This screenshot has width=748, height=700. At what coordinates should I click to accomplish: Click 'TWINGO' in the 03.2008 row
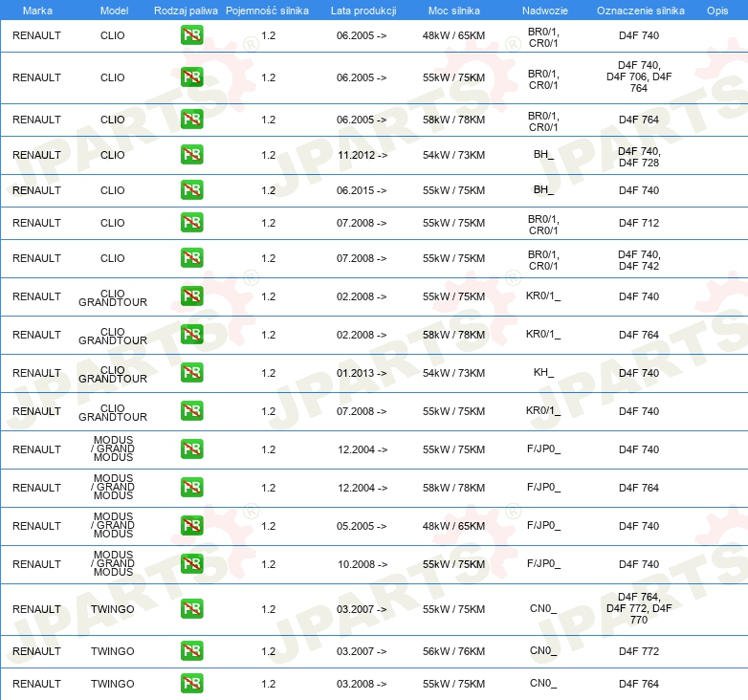tap(113, 684)
